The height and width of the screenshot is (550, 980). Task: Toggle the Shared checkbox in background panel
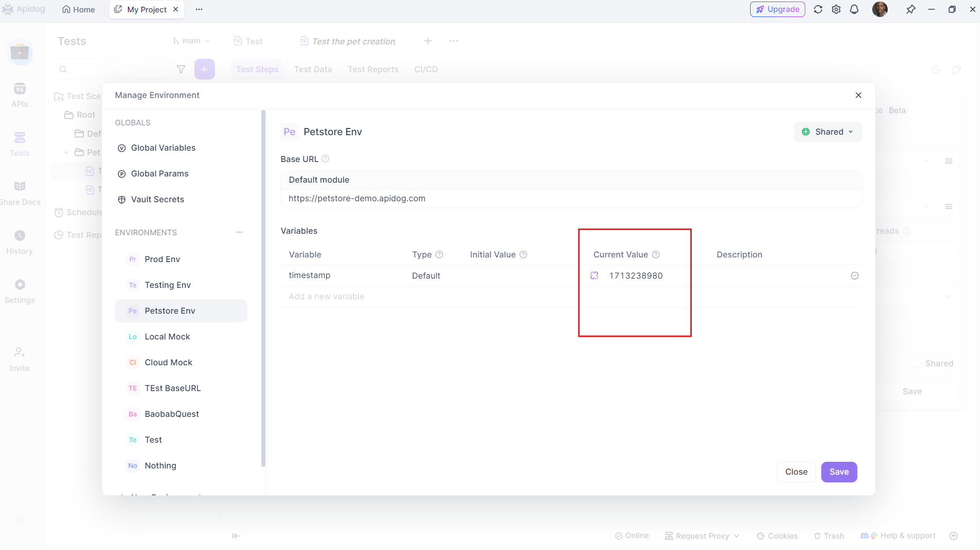coord(915,363)
